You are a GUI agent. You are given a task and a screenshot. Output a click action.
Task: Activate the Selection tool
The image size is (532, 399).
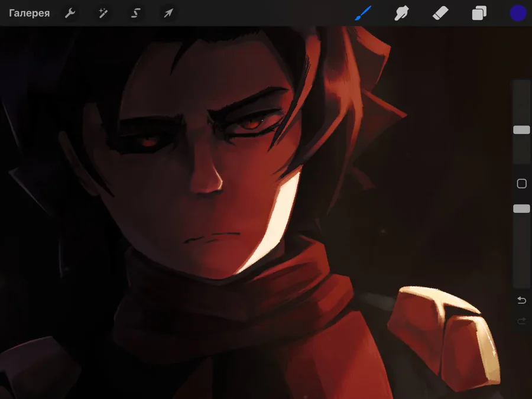click(136, 13)
